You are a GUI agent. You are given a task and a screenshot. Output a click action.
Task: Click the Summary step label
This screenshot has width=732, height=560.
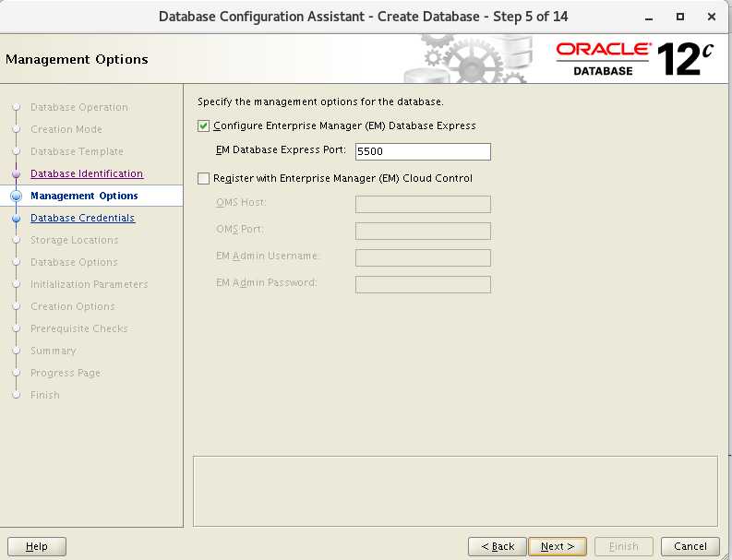[54, 351]
